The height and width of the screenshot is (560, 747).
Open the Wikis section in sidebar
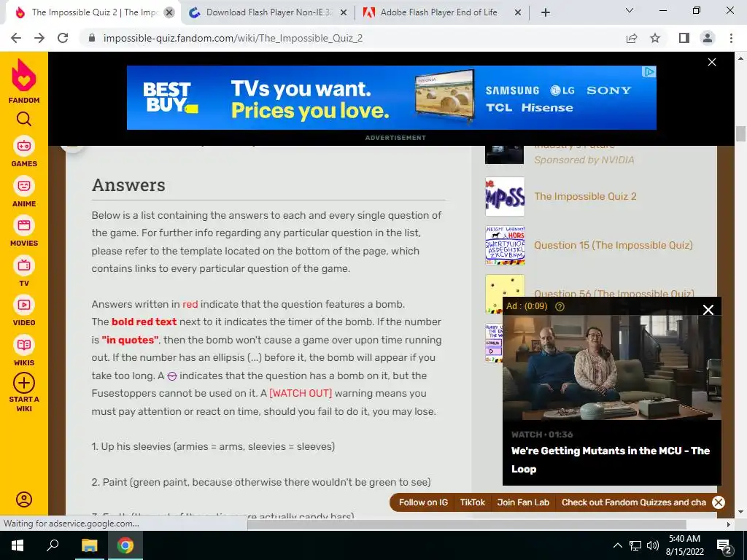click(24, 351)
